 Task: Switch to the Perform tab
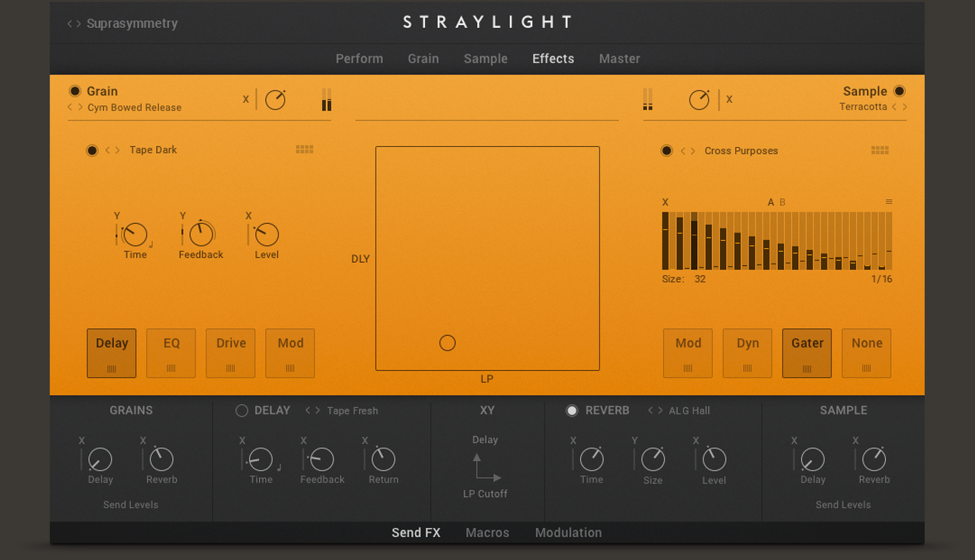tap(359, 59)
